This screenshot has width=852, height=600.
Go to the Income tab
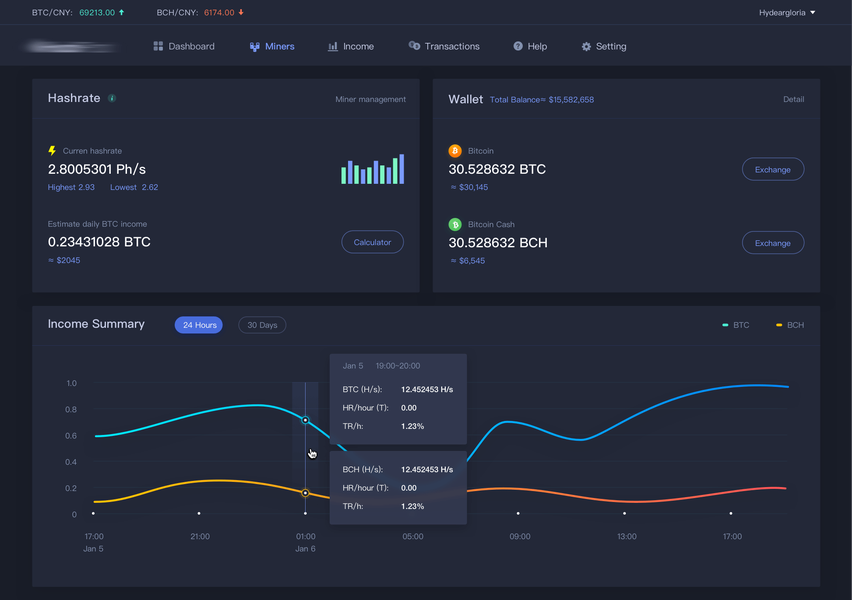[x=350, y=46]
